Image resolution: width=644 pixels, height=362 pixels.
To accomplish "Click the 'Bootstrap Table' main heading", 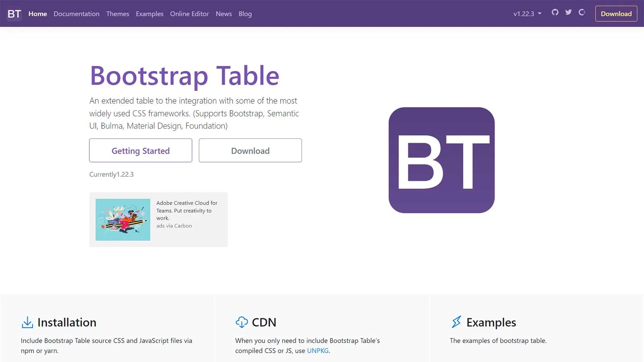I will [184, 76].
